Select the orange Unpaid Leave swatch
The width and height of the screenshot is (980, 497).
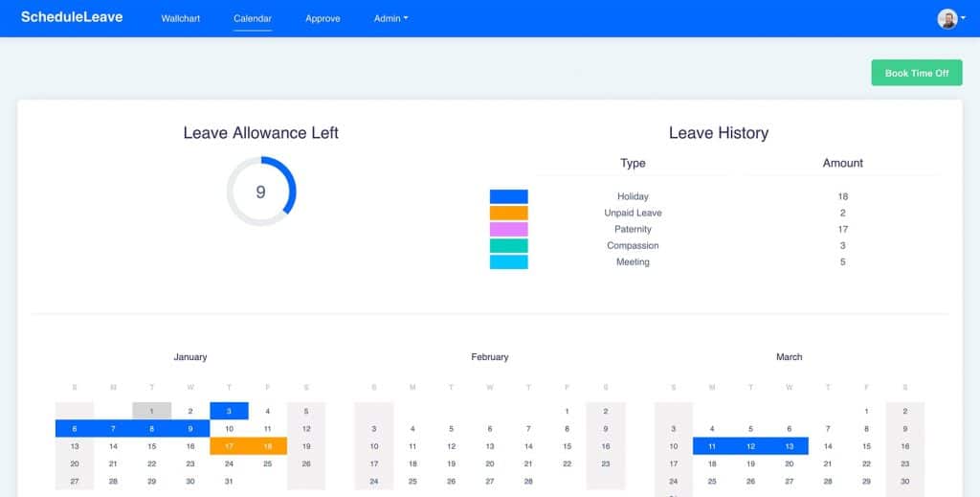(508, 213)
